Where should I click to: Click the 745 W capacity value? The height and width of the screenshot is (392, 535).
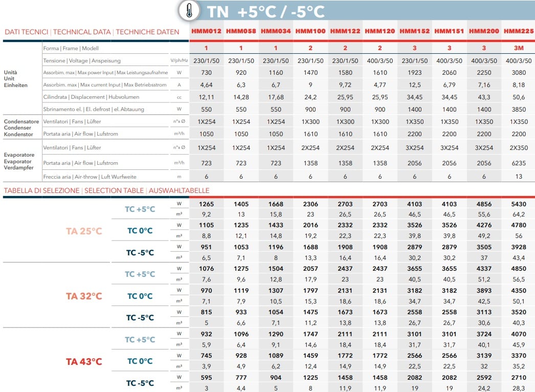[x=206, y=356]
